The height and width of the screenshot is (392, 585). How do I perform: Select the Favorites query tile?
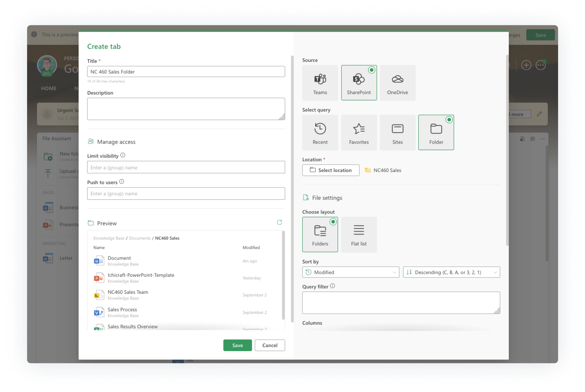click(x=358, y=133)
